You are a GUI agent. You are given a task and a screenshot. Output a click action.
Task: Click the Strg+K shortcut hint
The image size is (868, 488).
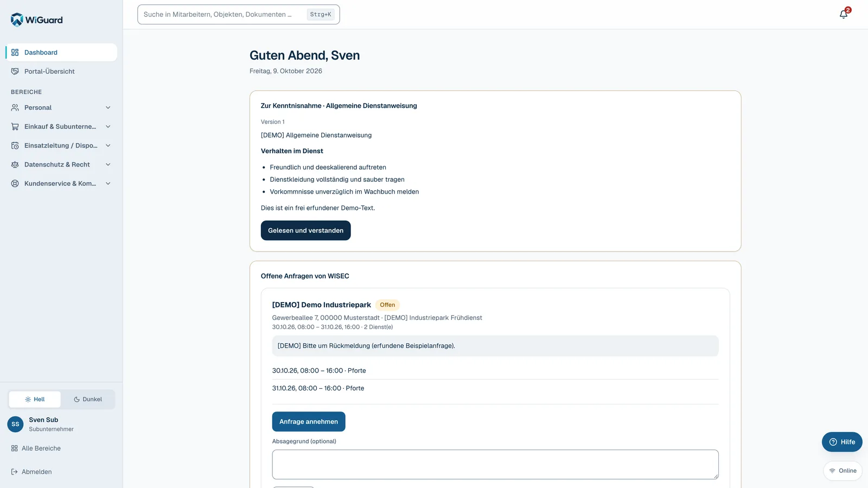(x=321, y=15)
